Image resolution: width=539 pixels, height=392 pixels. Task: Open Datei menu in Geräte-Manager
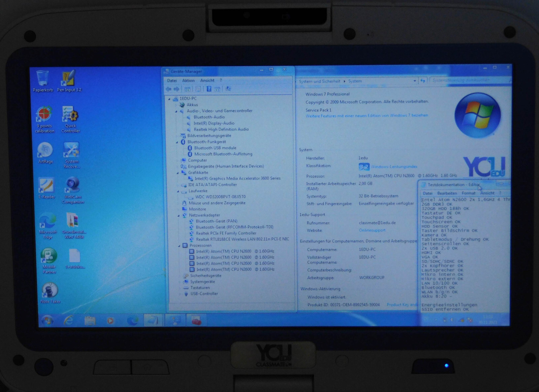172,80
